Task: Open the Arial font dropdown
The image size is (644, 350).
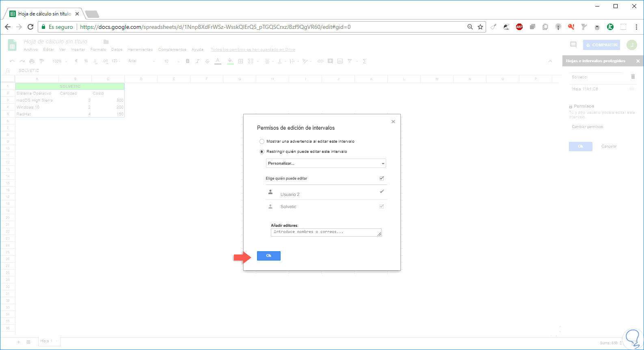Action: 142,61
